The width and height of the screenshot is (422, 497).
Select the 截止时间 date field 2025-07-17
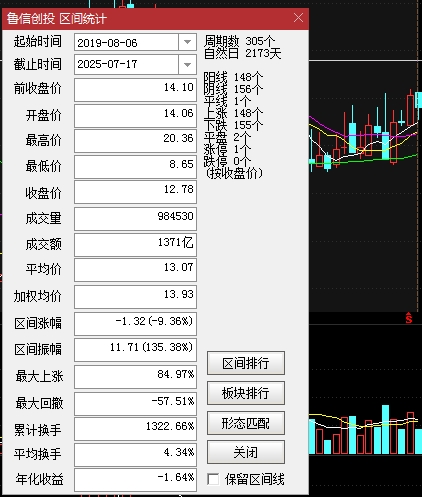pos(126,64)
